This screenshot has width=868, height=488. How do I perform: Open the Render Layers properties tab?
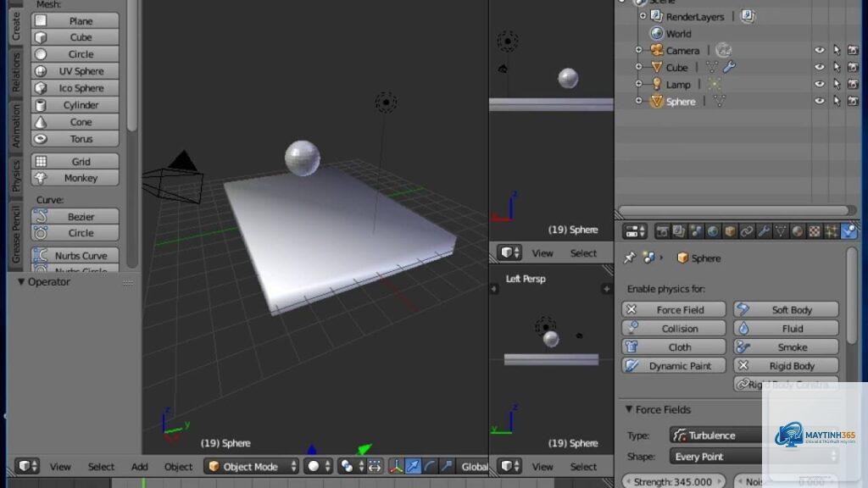pyautogui.click(x=679, y=231)
